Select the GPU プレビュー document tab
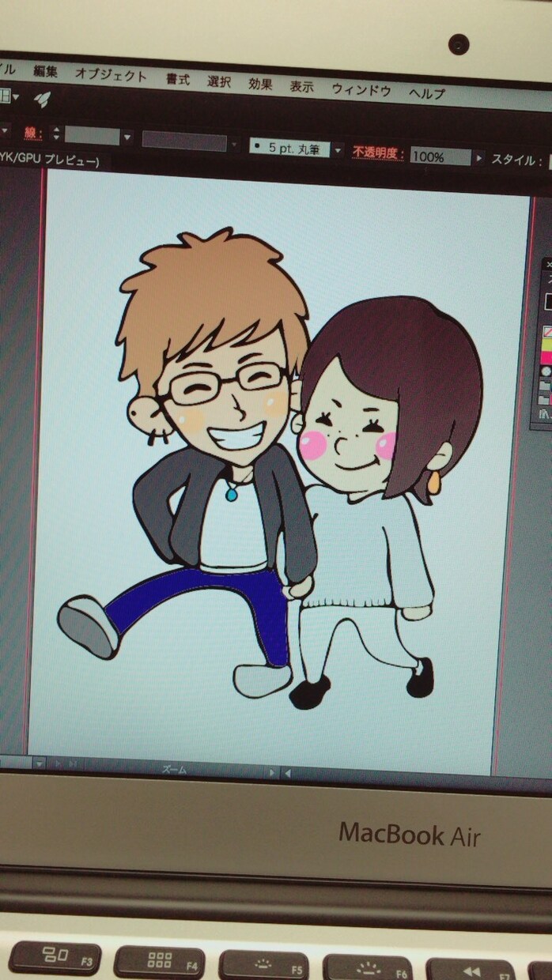This screenshot has height=980, width=552. [49, 161]
